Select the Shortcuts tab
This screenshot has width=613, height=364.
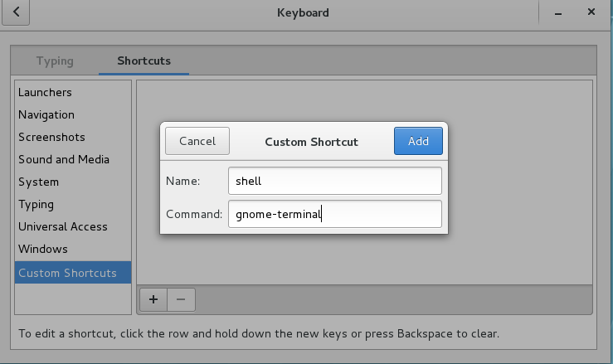[144, 61]
